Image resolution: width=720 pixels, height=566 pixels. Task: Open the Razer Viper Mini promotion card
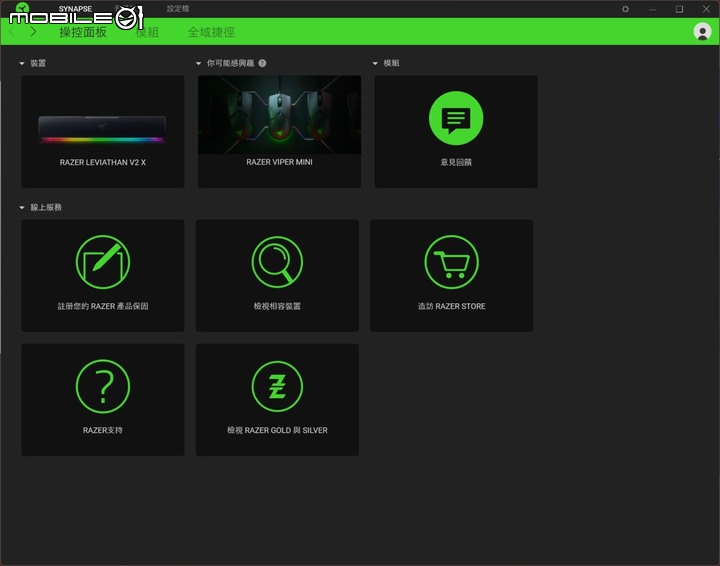tap(279, 132)
